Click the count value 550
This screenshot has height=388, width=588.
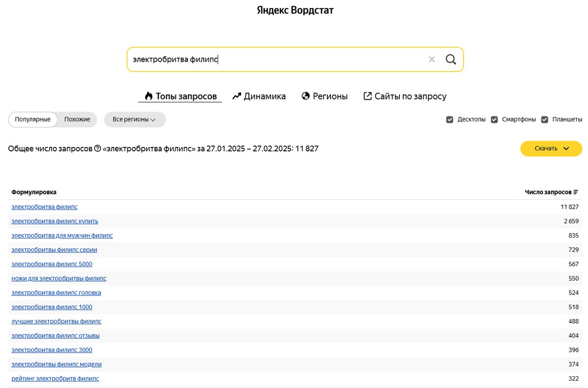pyautogui.click(x=573, y=278)
